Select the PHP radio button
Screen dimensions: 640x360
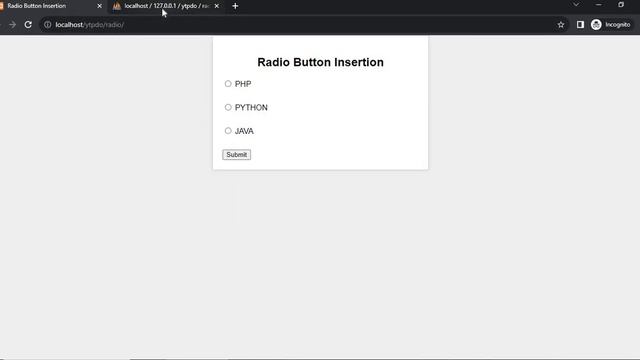[228, 84]
